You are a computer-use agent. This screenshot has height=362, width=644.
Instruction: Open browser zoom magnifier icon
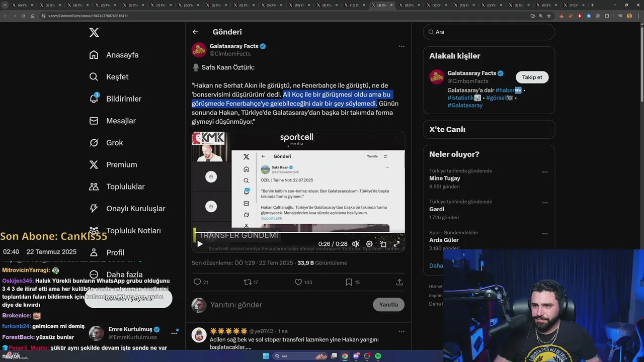tap(540, 16)
